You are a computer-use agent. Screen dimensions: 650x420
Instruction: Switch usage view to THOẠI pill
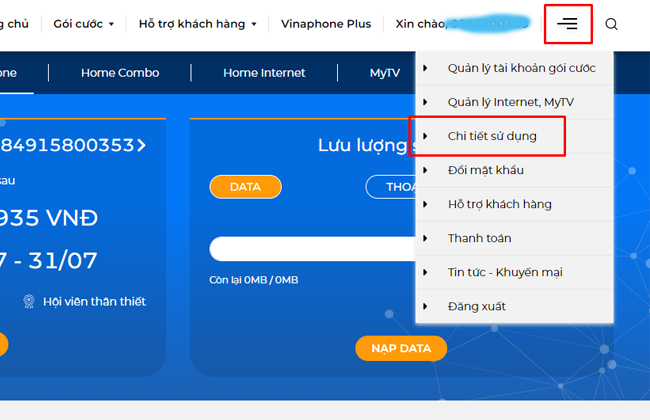pyautogui.click(x=391, y=187)
